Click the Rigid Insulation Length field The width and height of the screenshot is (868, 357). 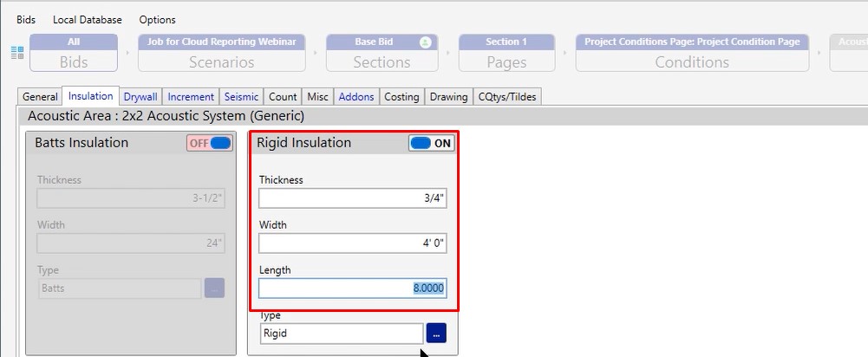(x=352, y=288)
